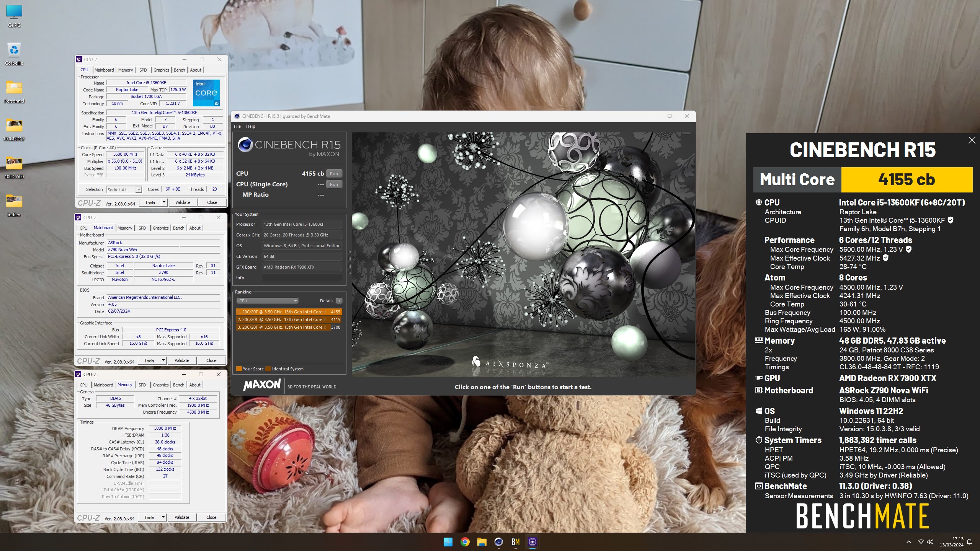
Task: Click the BenchMate logo at panel bottom
Action: pos(862,516)
